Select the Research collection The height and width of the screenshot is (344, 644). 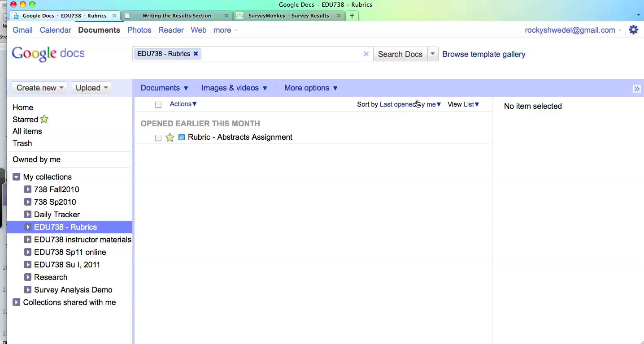[51, 277]
